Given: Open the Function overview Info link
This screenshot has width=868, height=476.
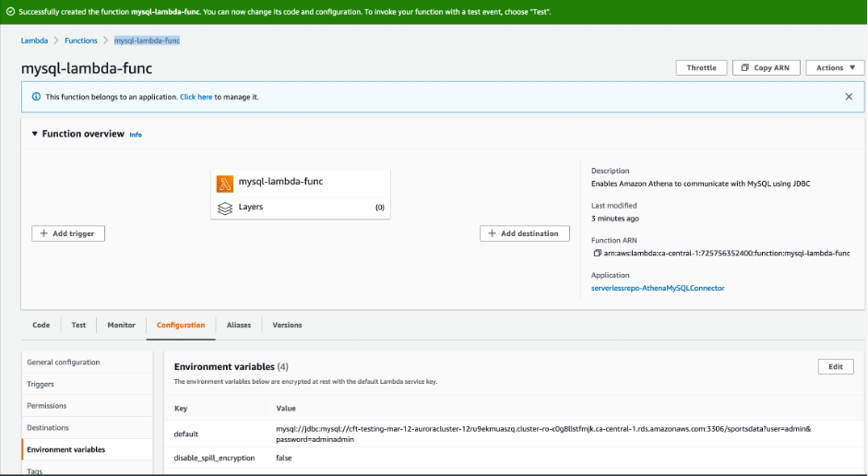Looking at the screenshot, I should tap(136, 135).
